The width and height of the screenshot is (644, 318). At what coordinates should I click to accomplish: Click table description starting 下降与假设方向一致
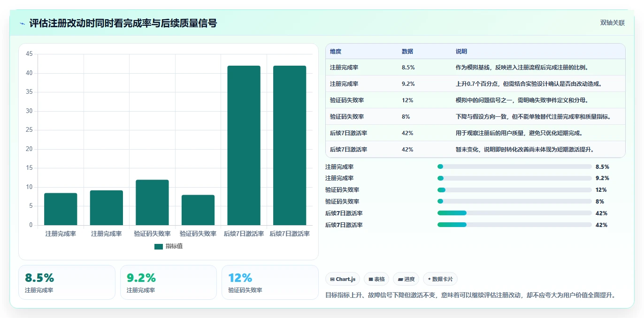point(533,117)
